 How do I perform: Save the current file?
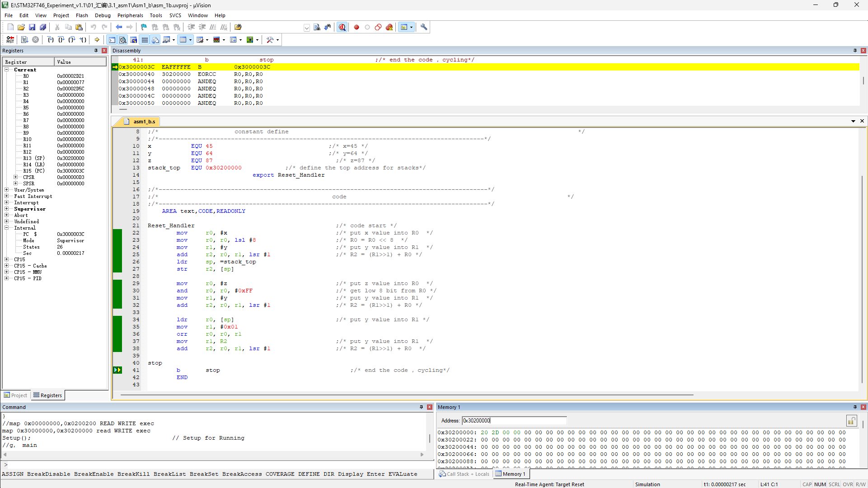32,27
